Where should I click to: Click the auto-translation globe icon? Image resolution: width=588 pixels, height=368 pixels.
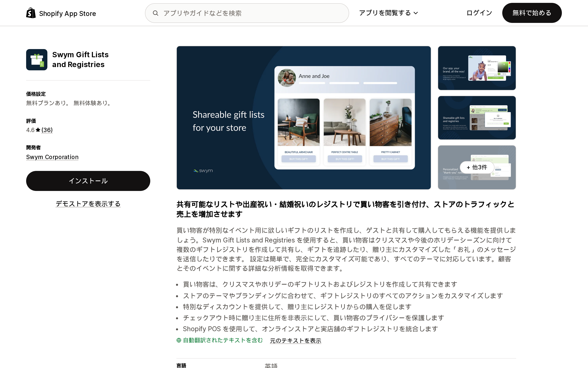(x=179, y=340)
